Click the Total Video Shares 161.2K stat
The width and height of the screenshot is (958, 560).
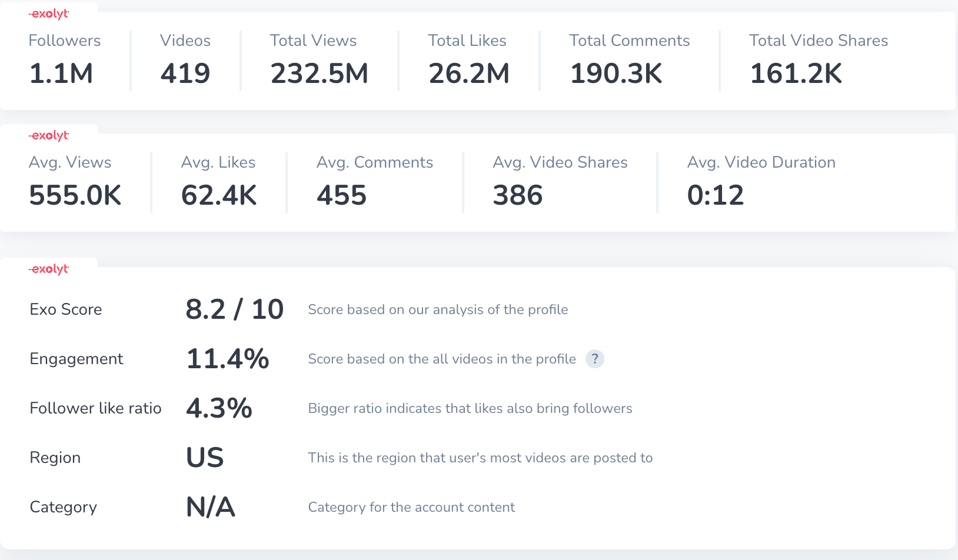[796, 74]
